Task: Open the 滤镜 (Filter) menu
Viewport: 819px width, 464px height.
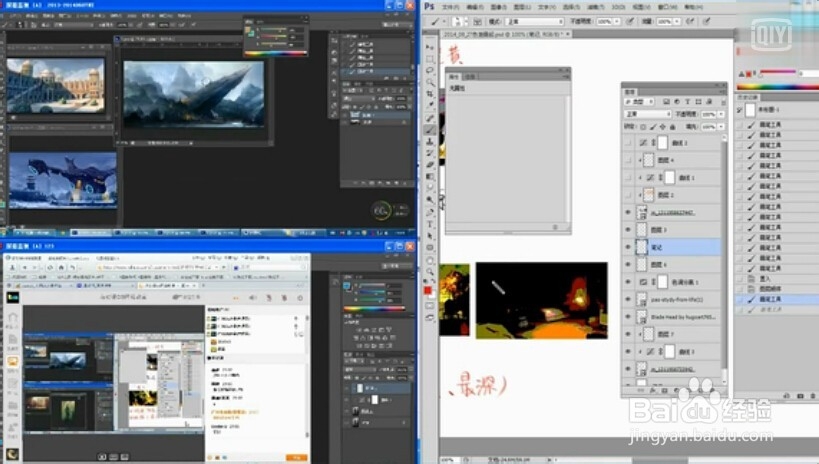Action: pyautogui.click(x=595, y=7)
